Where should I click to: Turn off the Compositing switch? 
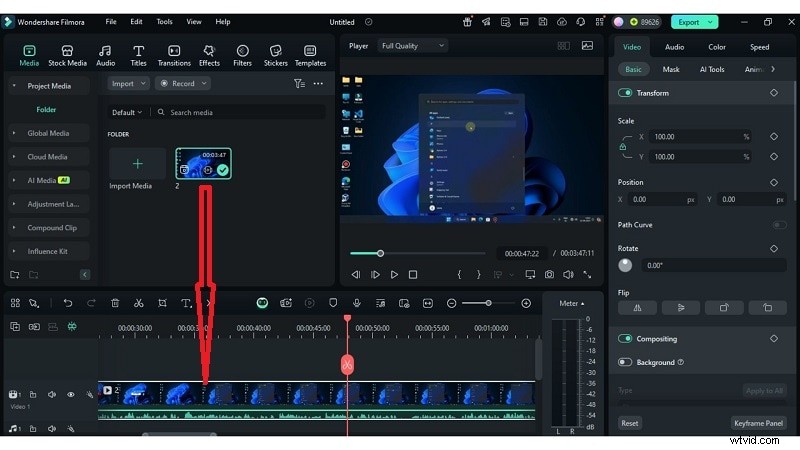(626, 339)
